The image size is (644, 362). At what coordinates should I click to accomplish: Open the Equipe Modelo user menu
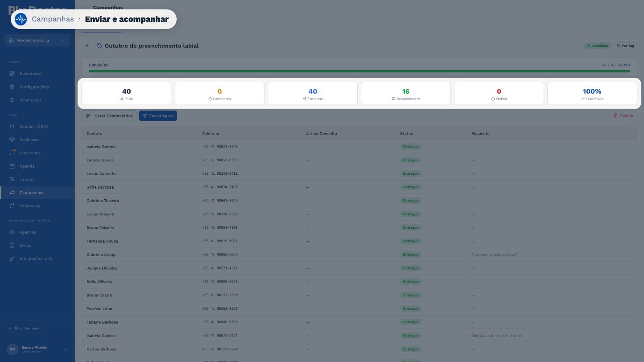tap(37, 349)
